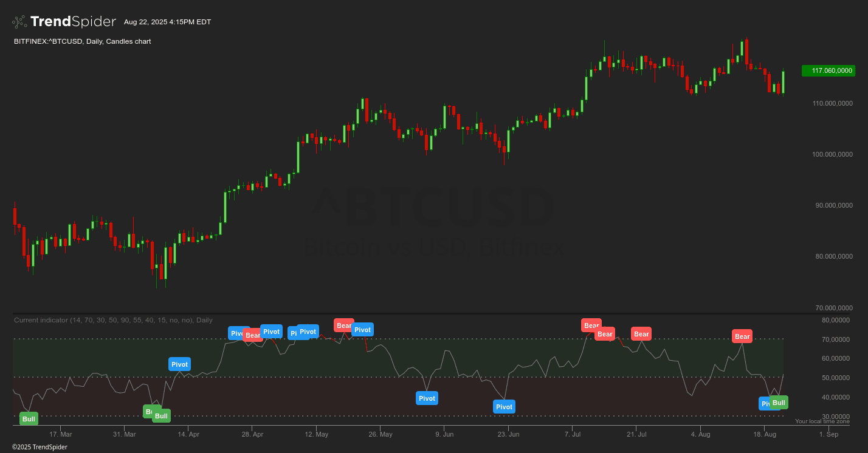The image size is (868, 453).
Task: Click the Pivot marker near 23 Jun
Action: coord(504,406)
